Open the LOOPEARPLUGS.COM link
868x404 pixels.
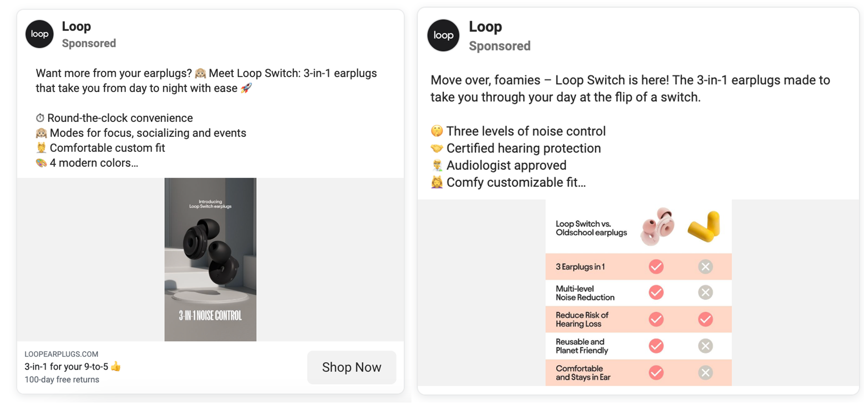[x=61, y=354]
